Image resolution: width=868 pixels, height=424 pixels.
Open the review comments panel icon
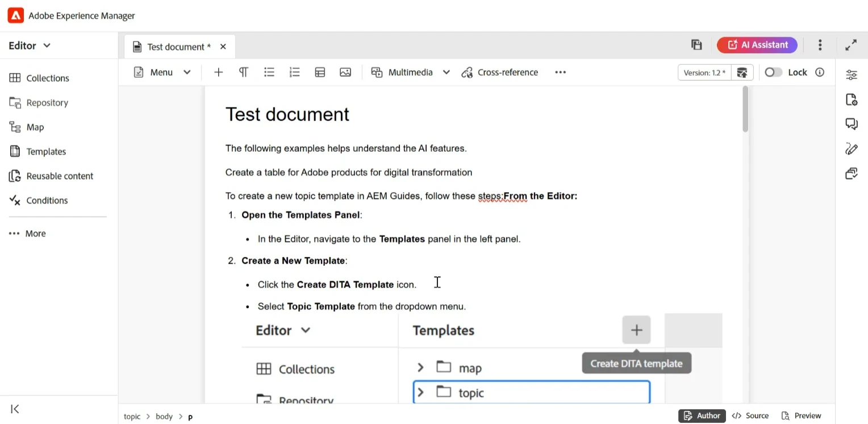(x=852, y=124)
